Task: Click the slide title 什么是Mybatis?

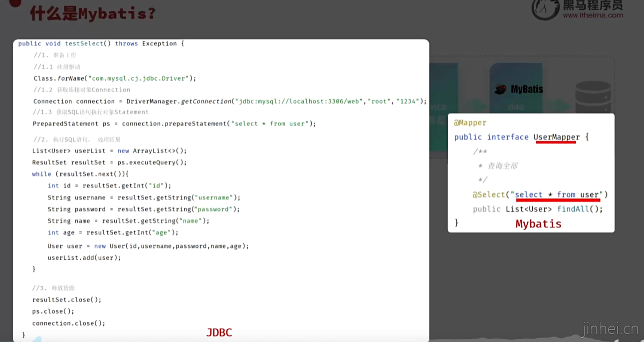Action: (93, 13)
